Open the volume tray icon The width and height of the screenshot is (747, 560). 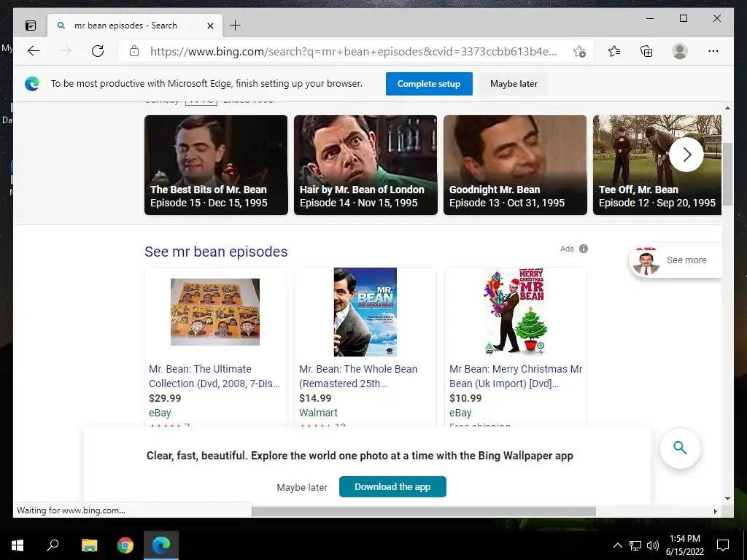pos(653,545)
